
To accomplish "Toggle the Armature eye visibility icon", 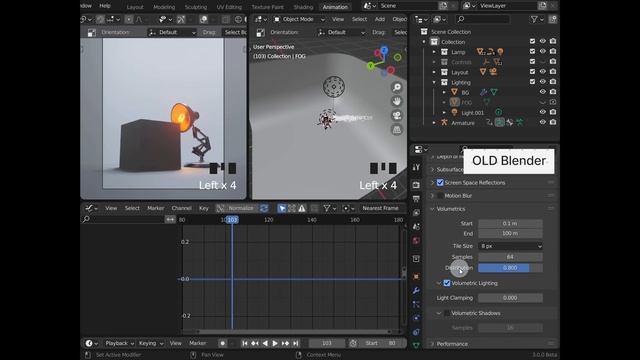I will click(x=542, y=122).
